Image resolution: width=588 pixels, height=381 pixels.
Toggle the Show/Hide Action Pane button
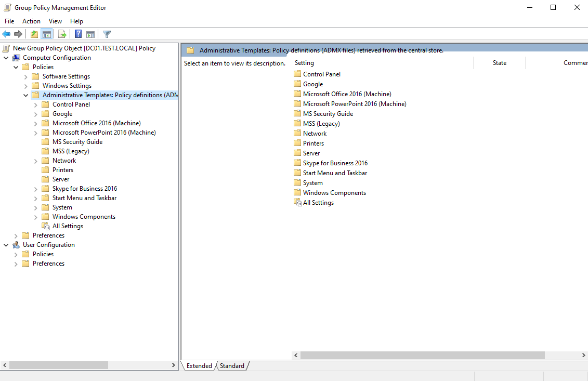pos(90,34)
